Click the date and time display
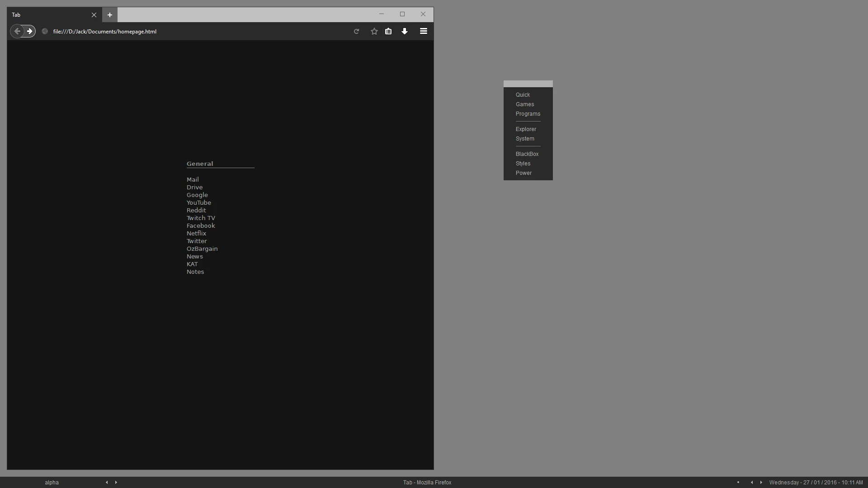Viewport: 868px width, 488px height. click(816, 483)
